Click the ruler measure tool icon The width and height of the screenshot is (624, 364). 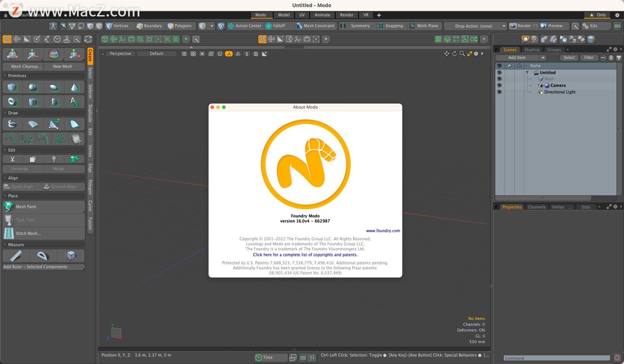point(16,255)
